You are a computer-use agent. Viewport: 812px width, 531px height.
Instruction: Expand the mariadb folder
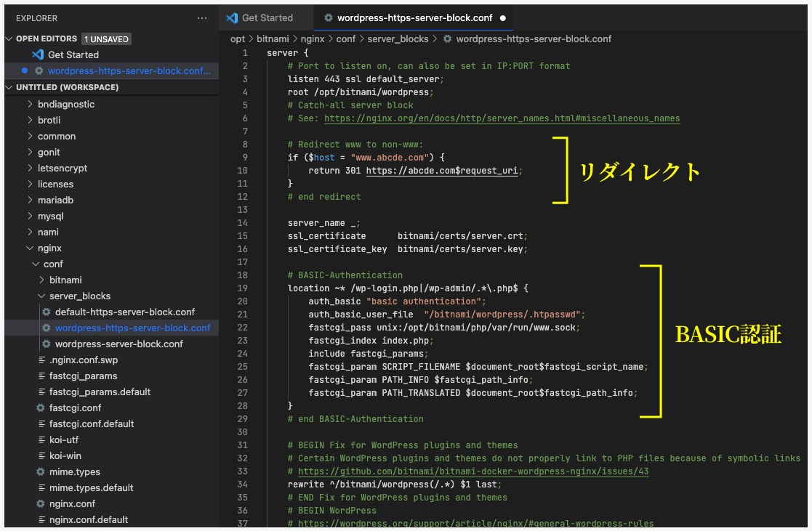[30, 200]
